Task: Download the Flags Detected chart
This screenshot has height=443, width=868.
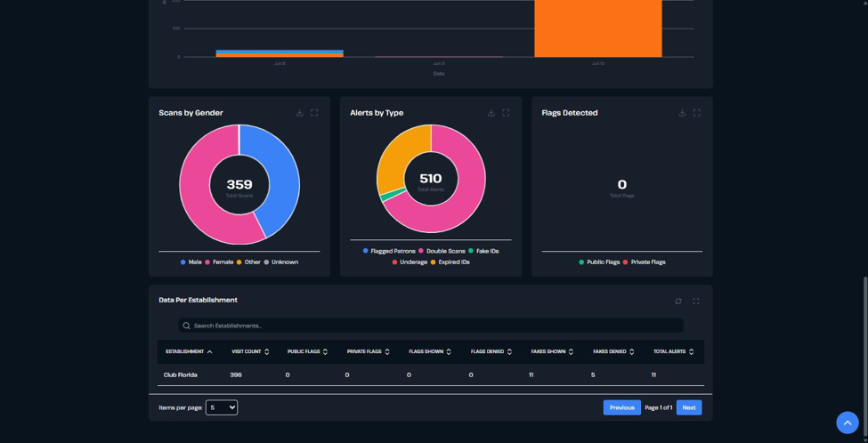Action: coord(682,113)
